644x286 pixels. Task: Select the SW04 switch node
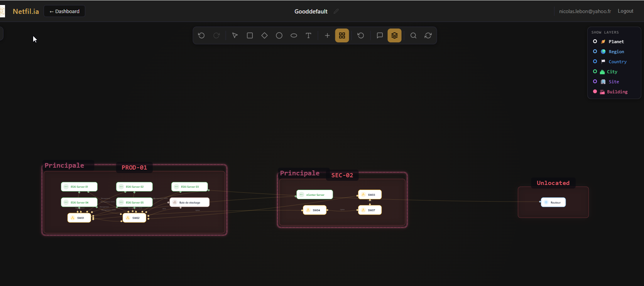[x=314, y=210]
